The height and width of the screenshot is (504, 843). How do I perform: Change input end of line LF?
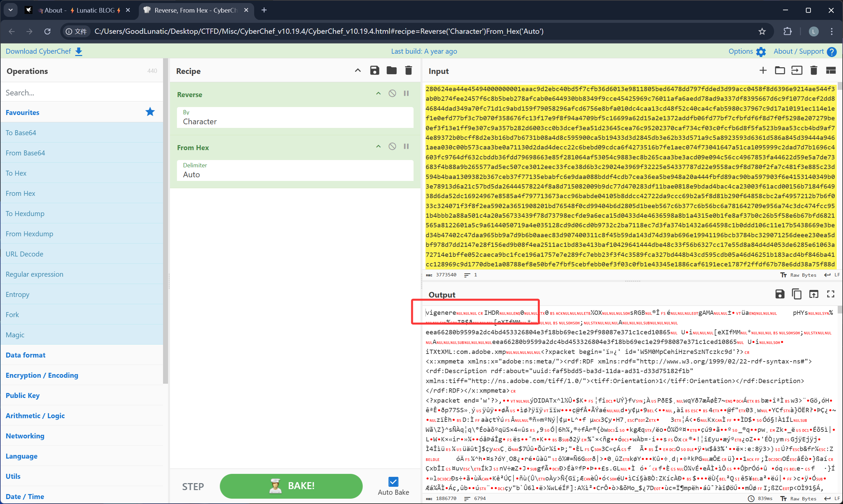tap(832, 275)
